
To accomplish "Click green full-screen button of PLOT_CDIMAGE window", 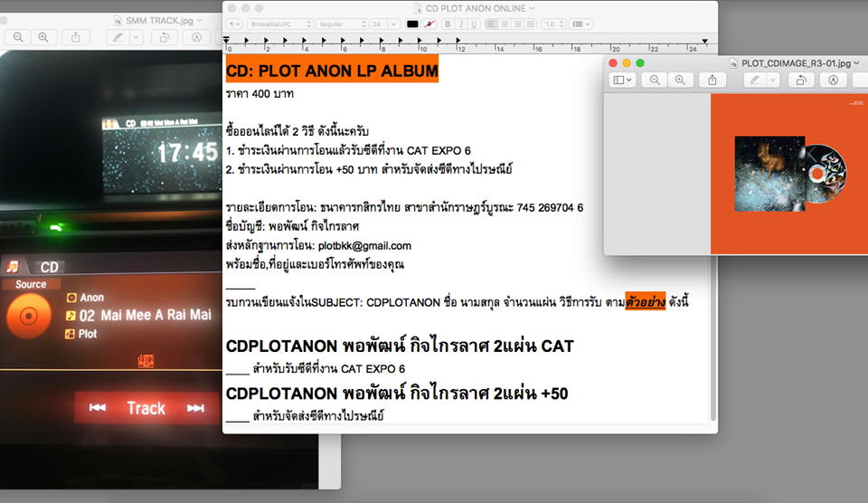I will pyautogui.click(x=640, y=63).
